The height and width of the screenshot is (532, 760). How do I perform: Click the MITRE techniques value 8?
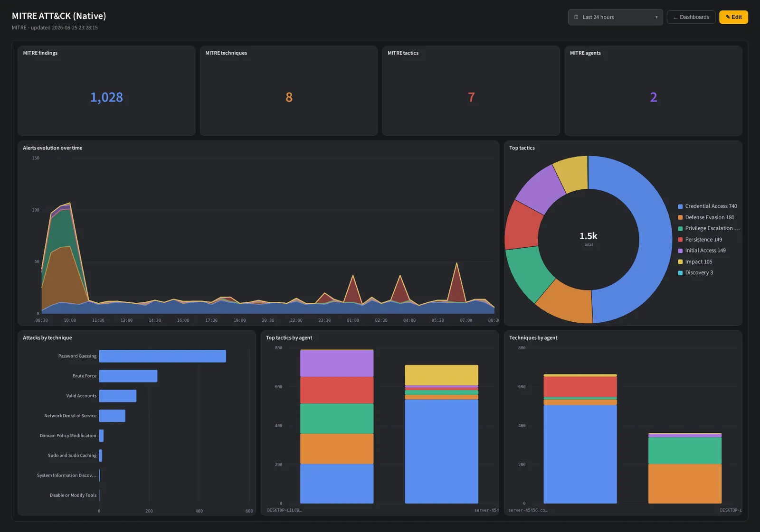(x=289, y=97)
